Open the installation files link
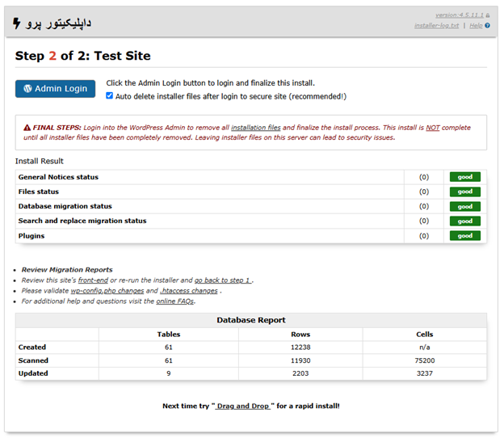This screenshot has height=438, width=504. [x=256, y=128]
